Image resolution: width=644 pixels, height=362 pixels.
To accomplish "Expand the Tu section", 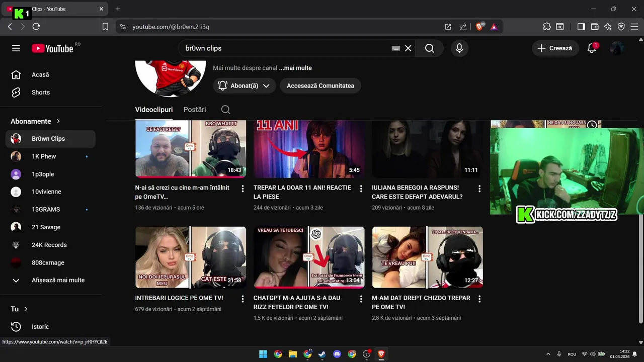I will point(19,309).
